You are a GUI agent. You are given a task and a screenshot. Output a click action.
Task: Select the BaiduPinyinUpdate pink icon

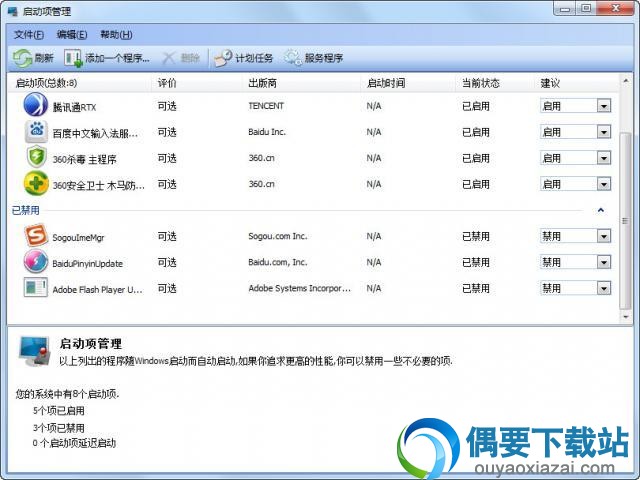coord(36,262)
